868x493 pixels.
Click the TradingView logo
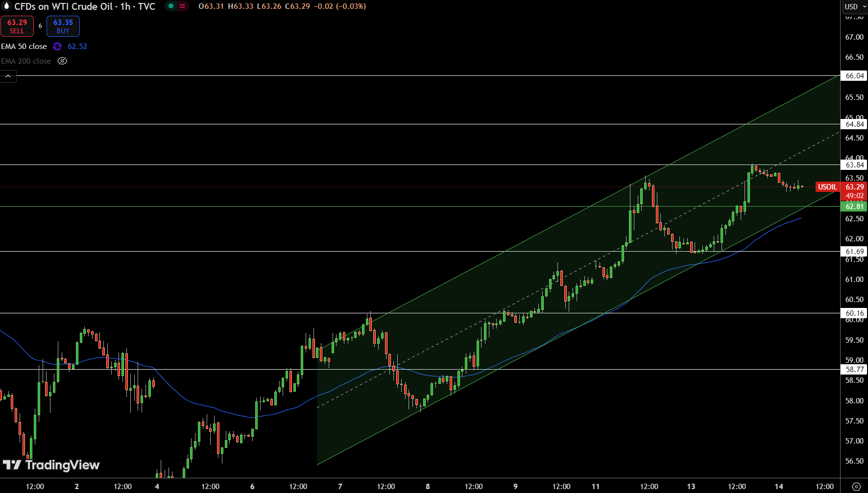pyautogui.click(x=51, y=465)
